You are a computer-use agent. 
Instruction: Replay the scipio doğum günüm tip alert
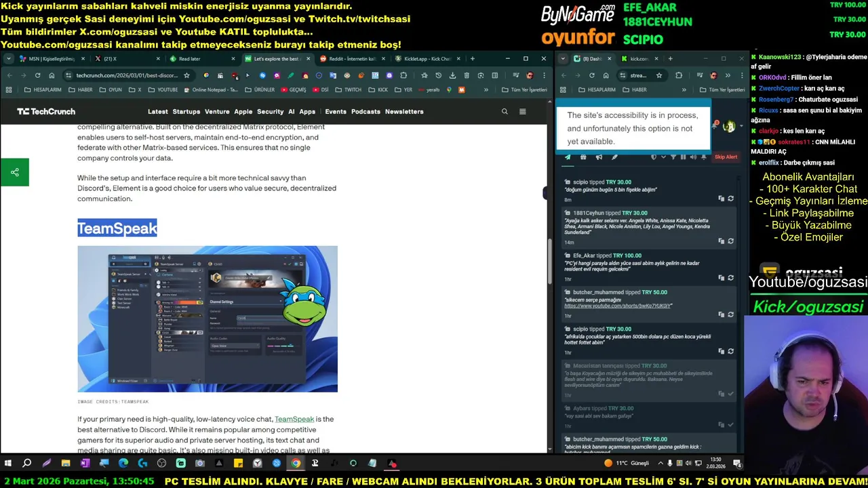pos(730,199)
